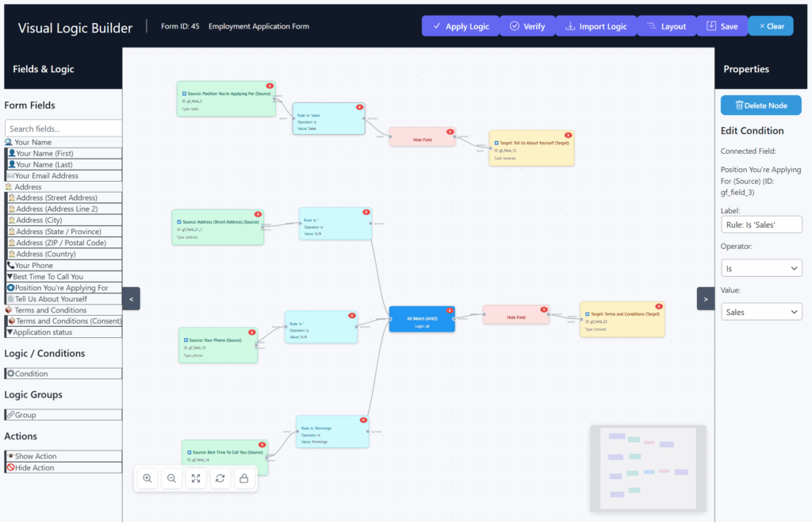Remove the Rule: Is 'Mornings' node
The height and width of the screenshot is (522, 812).
click(x=363, y=420)
